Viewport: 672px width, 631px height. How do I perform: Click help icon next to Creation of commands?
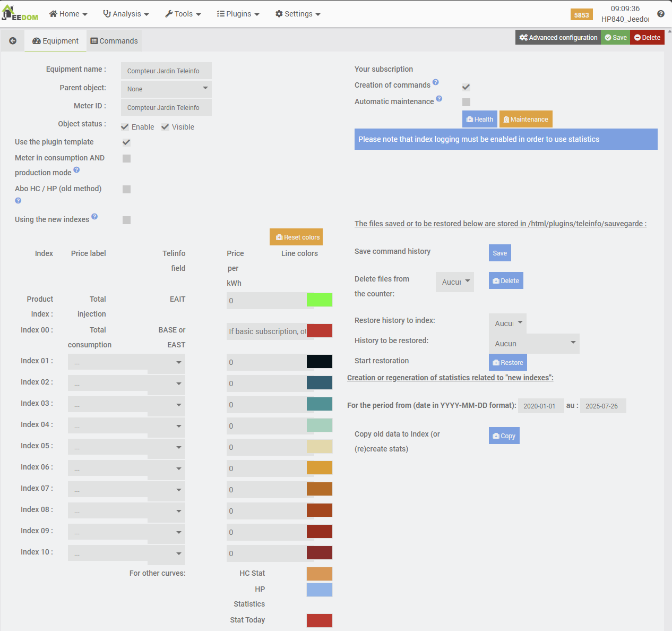coord(435,82)
